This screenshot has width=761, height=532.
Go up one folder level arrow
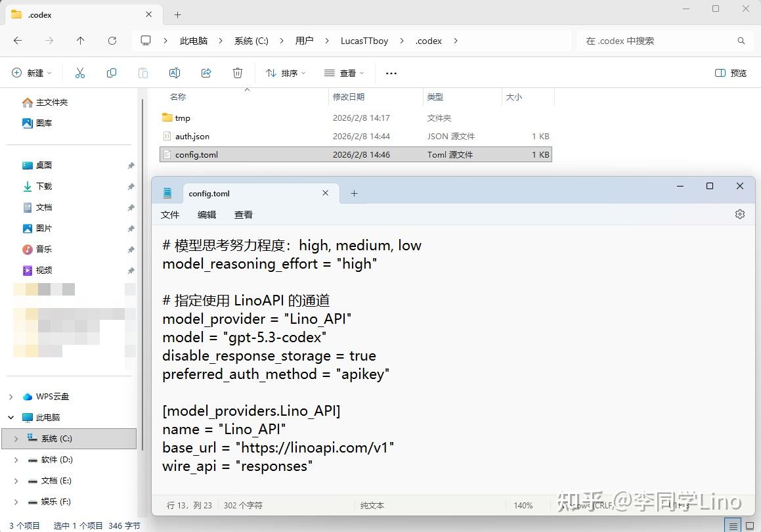(x=81, y=41)
